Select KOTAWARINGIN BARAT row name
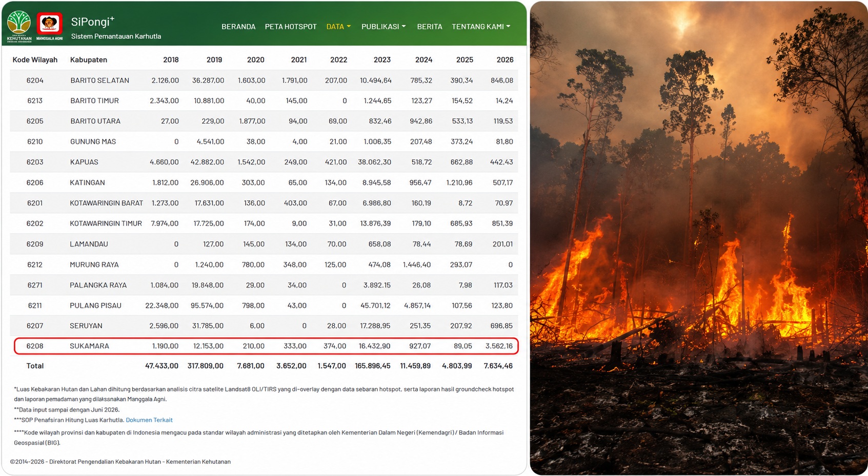868x476 pixels. (107, 203)
